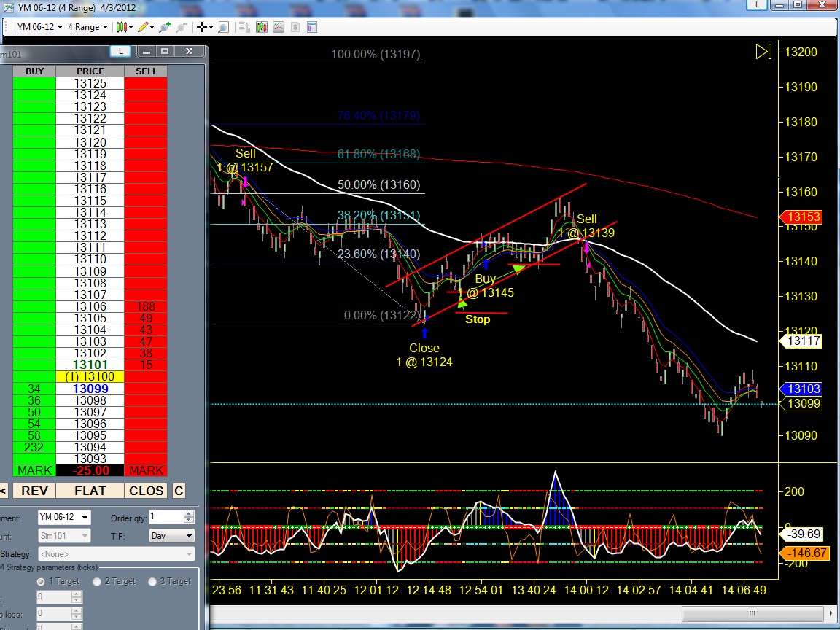
Task: Toggle the Chart Trader toolbar icon
Action: coord(244,27)
